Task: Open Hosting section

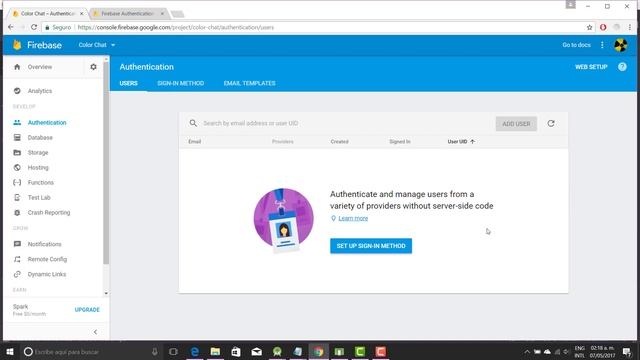Action: (x=38, y=168)
